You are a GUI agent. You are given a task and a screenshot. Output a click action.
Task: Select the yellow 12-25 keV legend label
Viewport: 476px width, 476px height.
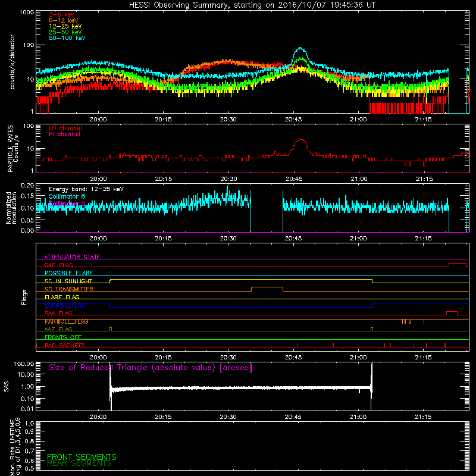pos(65,26)
